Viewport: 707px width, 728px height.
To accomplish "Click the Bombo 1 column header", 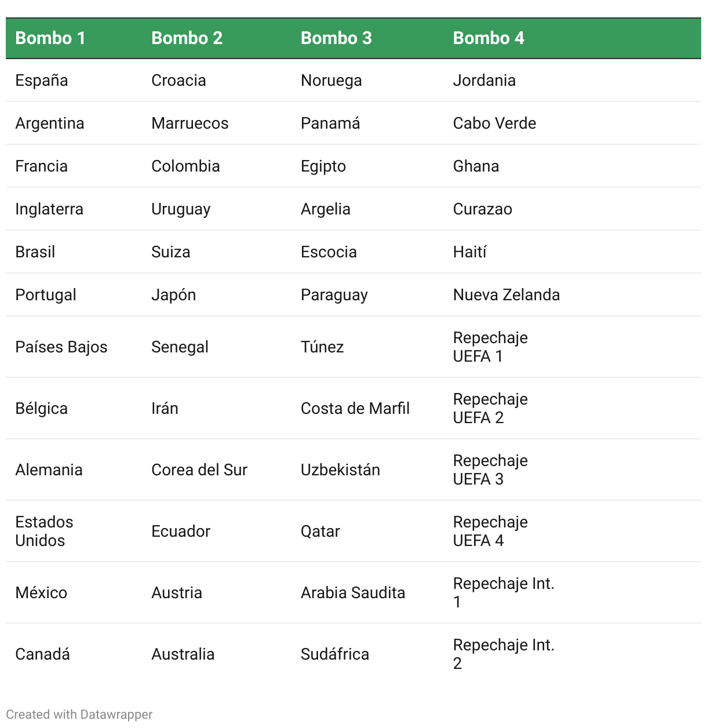I will click(x=50, y=38).
